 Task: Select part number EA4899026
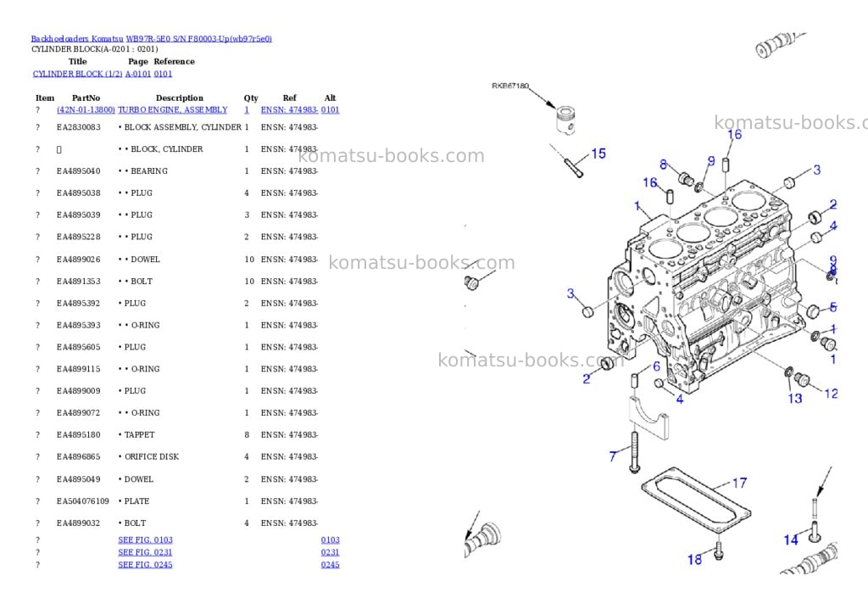79,260
